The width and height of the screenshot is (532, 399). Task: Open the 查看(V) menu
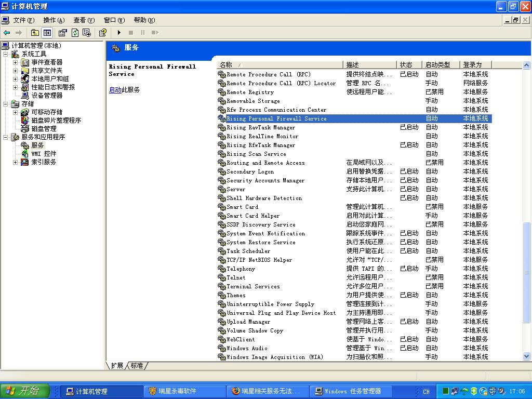(x=84, y=20)
